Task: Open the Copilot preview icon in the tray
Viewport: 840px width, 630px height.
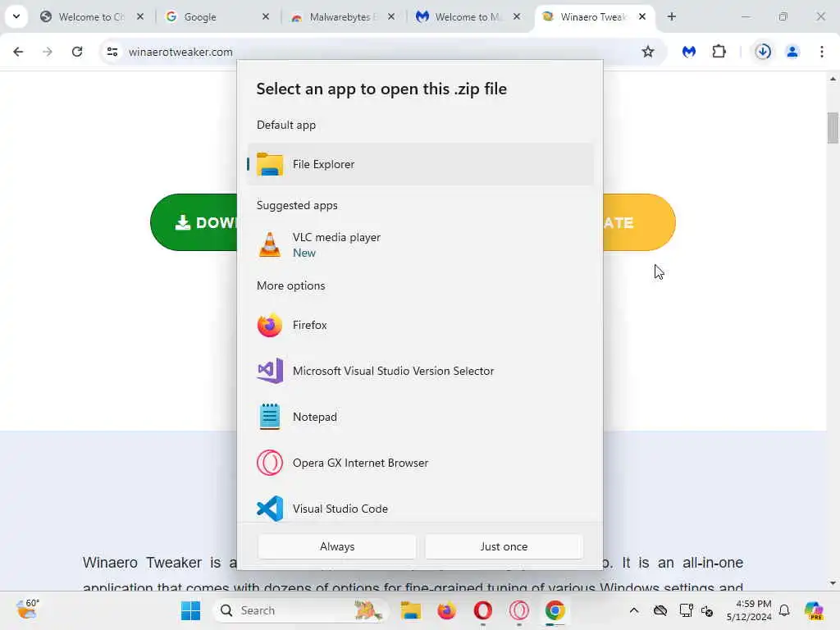Action: tap(814, 610)
